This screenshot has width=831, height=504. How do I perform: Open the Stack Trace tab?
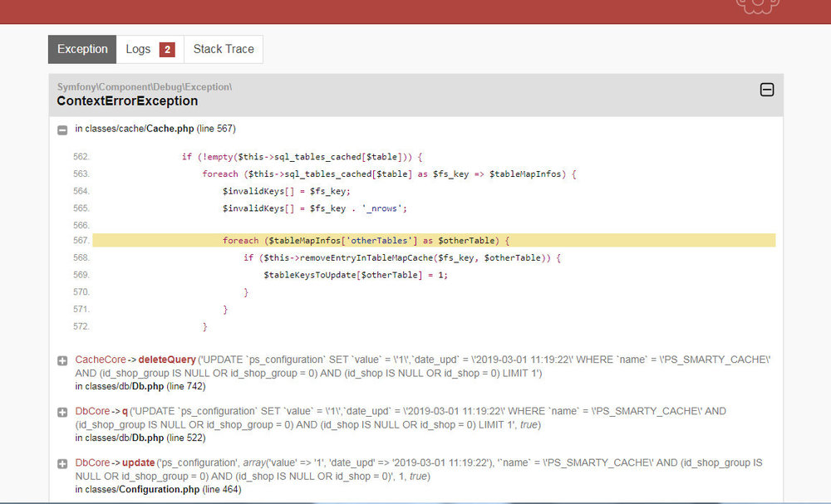click(224, 49)
